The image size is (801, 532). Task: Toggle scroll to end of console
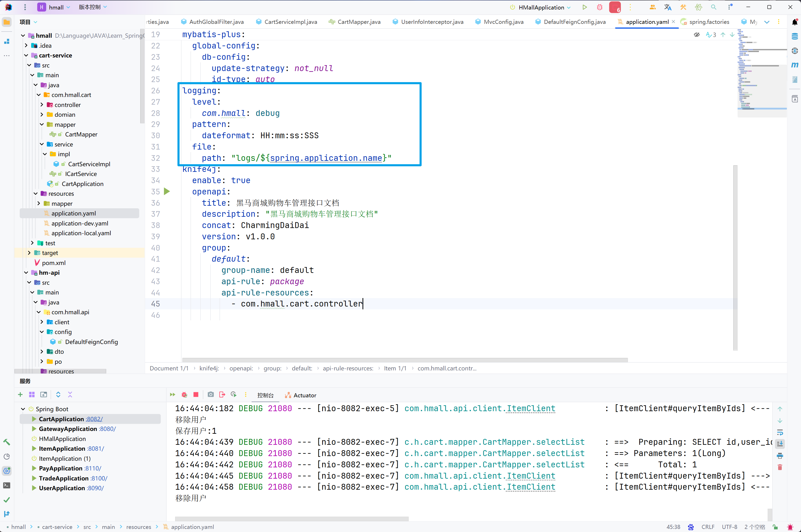780,444
